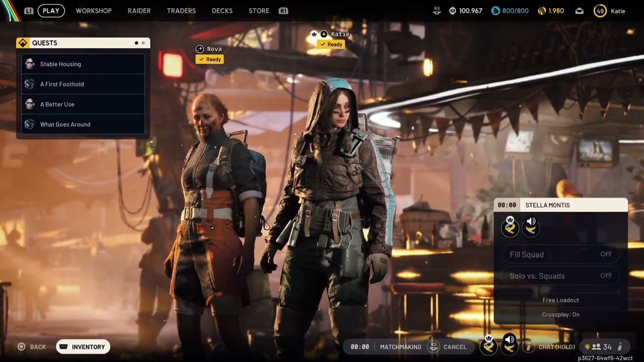Click the QUESTS panel header icon
The width and height of the screenshot is (644, 362).
[22, 43]
